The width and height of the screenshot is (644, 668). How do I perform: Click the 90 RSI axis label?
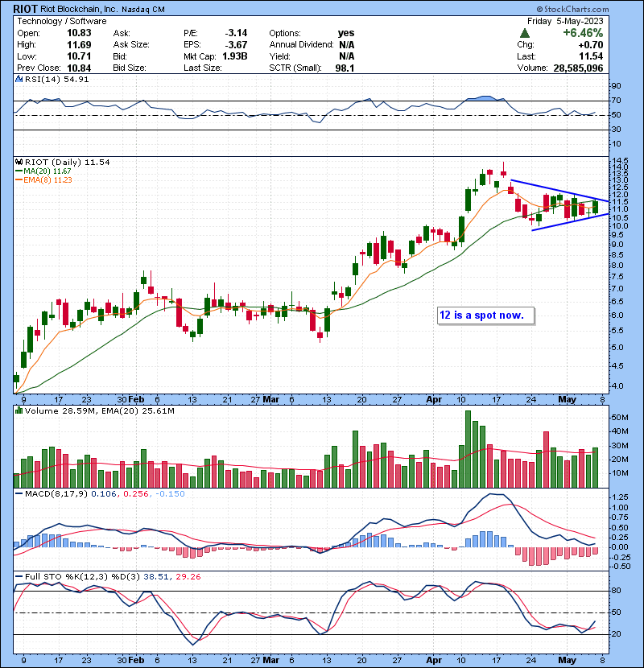point(617,85)
